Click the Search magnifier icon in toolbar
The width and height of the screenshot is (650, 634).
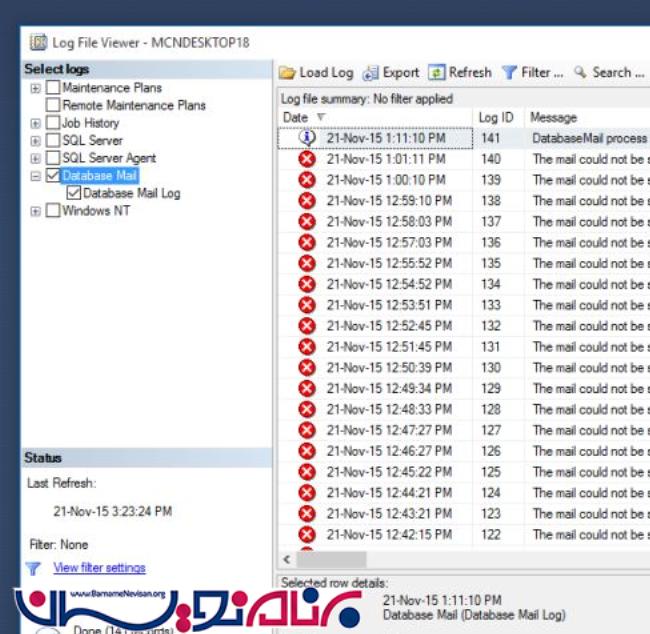(580, 72)
